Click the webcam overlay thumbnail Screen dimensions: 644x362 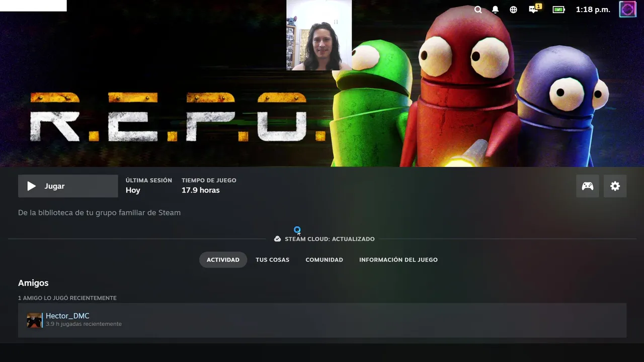(319, 35)
